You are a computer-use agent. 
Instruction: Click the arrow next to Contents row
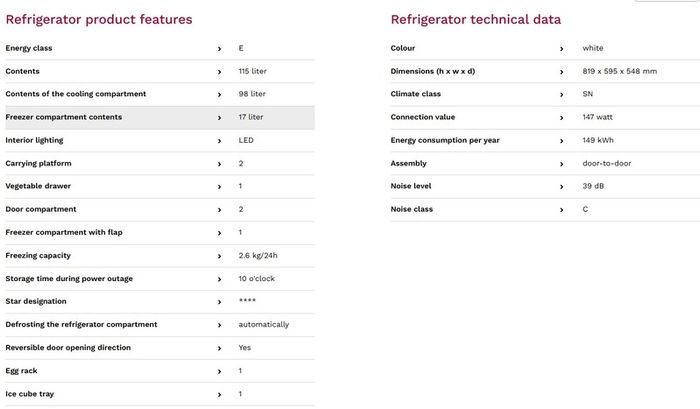219,72
